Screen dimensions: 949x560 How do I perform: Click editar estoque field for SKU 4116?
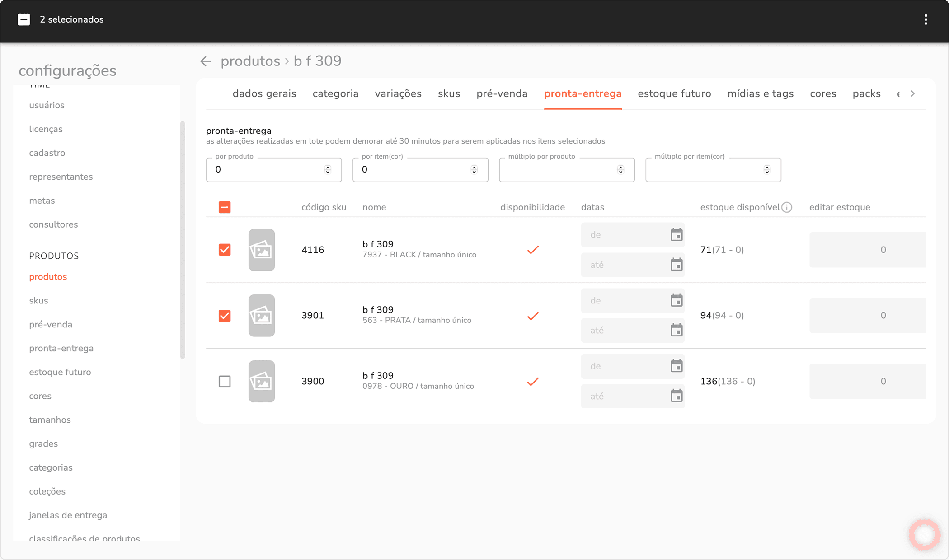pos(868,250)
